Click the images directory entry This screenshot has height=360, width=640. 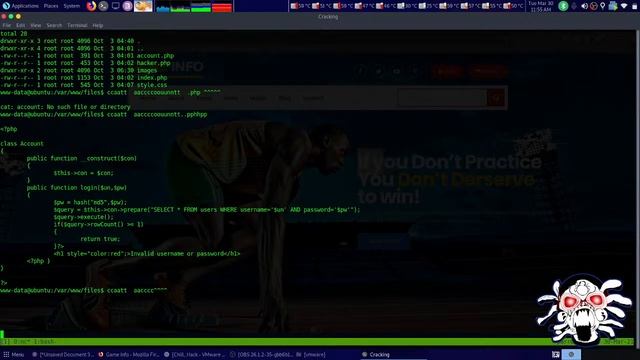(x=147, y=70)
